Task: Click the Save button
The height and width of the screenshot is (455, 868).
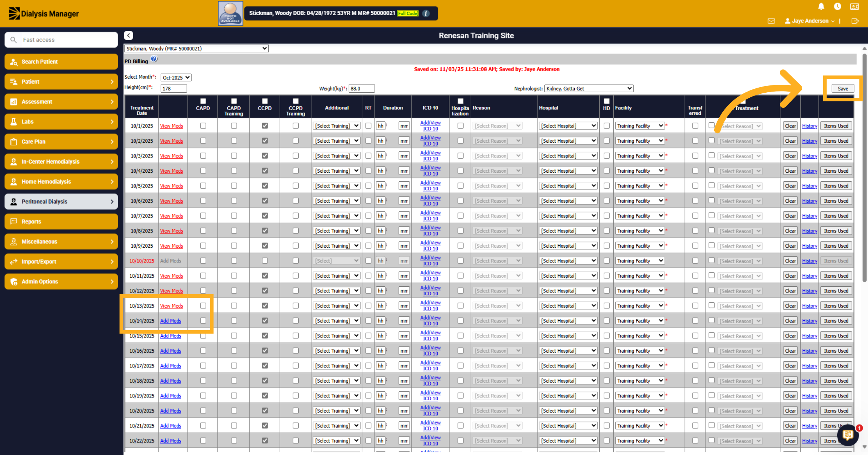Action: point(843,88)
